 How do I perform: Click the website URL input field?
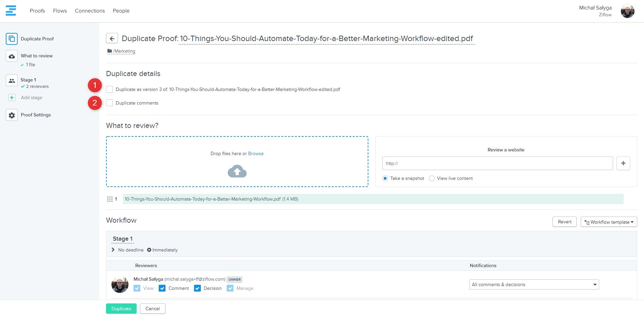tap(497, 163)
